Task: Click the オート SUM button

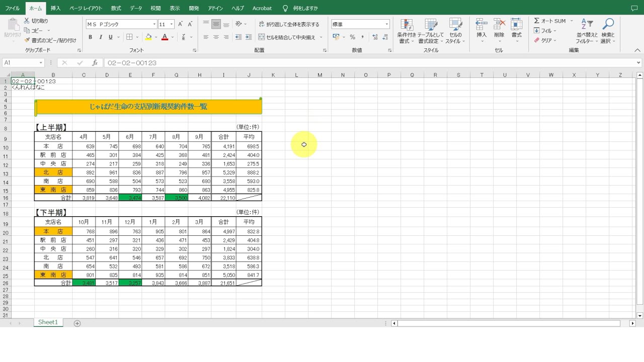Action: [550, 21]
